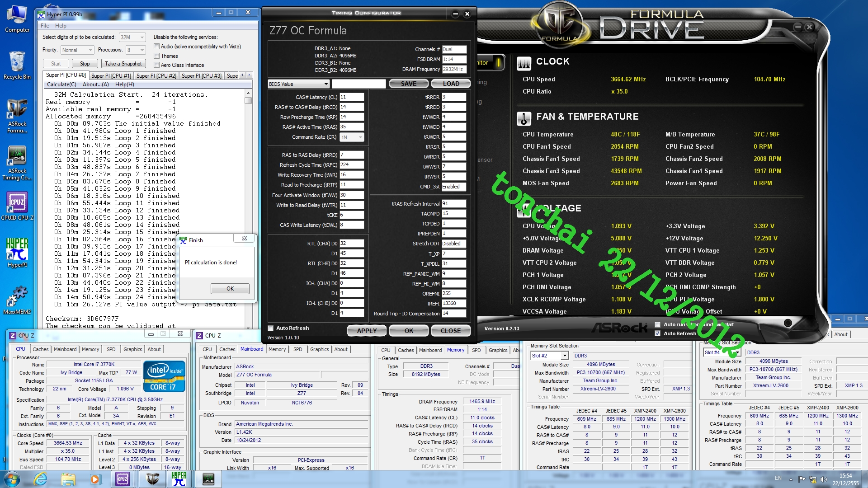Click the Hyper PI taskbar icon

click(x=179, y=479)
